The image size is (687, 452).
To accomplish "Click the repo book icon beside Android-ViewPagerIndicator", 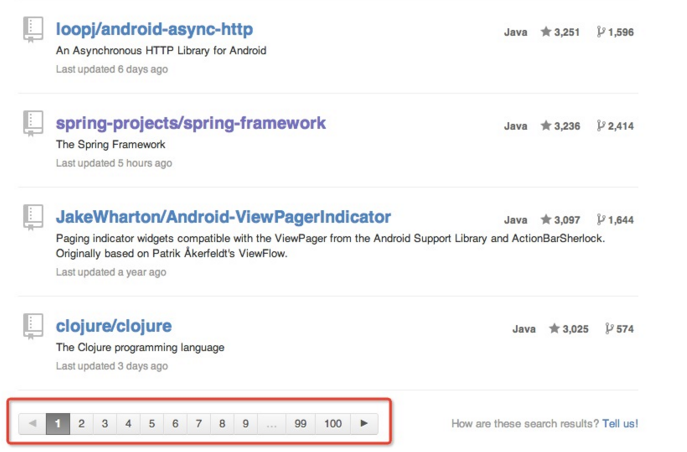I will (x=33, y=217).
